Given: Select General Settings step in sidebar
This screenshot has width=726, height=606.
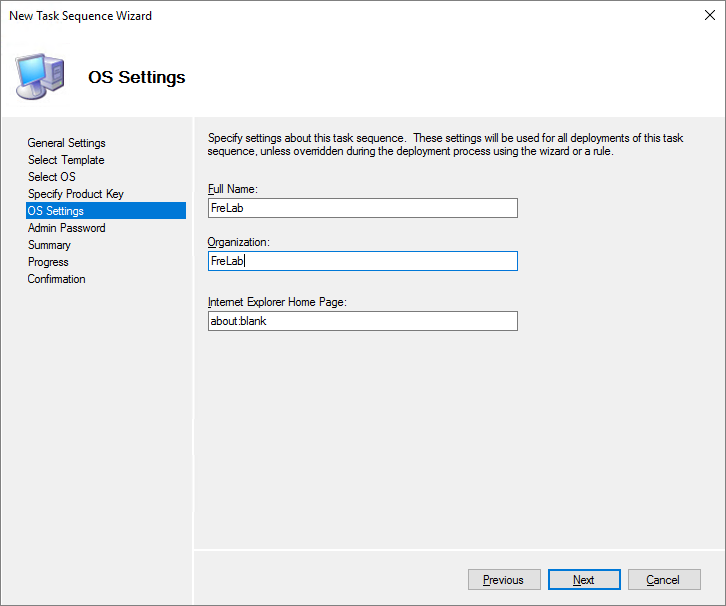Looking at the screenshot, I should pyautogui.click(x=66, y=143).
